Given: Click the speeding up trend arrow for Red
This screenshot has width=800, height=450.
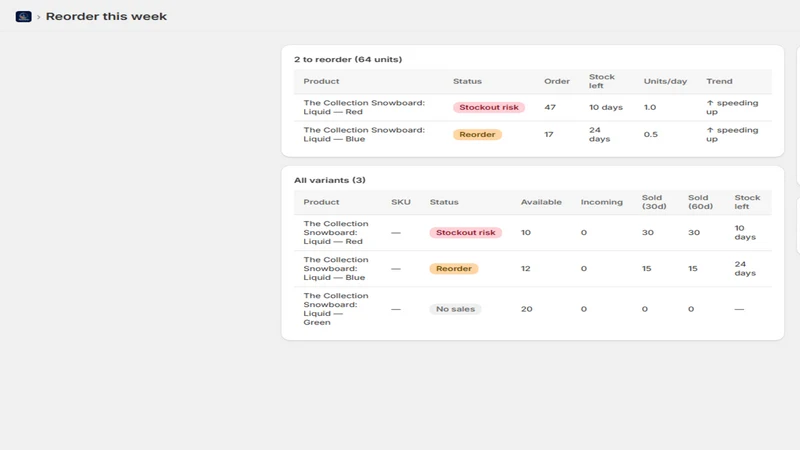Looking at the screenshot, I should point(710,103).
